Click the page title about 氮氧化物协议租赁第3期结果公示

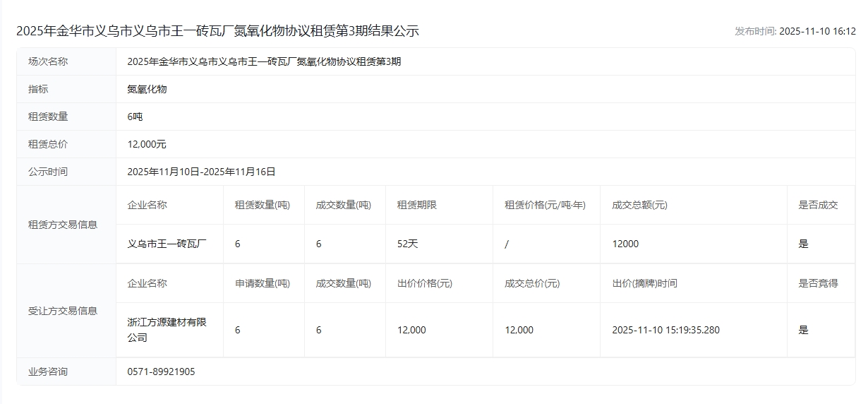click(x=217, y=31)
